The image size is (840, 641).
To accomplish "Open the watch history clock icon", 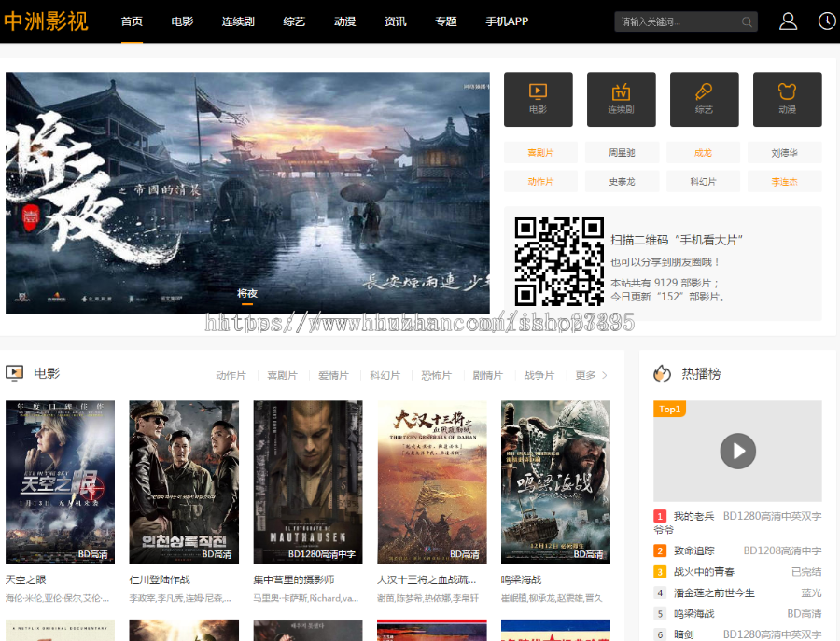I will pos(828,21).
